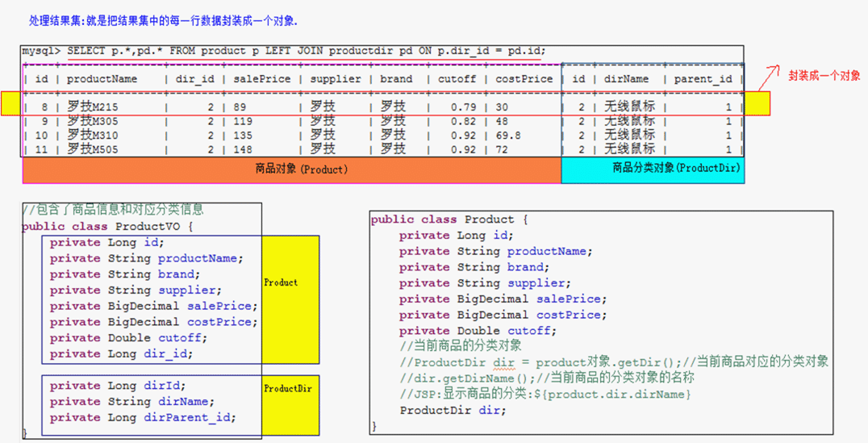
Task: Click the public class Product declaration
Action: click(x=449, y=219)
